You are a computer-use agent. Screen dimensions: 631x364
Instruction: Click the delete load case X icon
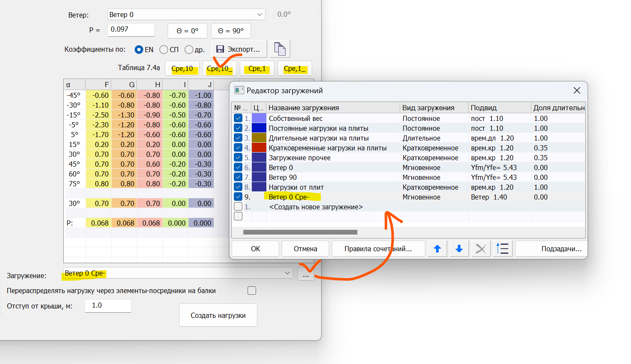(481, 249)
